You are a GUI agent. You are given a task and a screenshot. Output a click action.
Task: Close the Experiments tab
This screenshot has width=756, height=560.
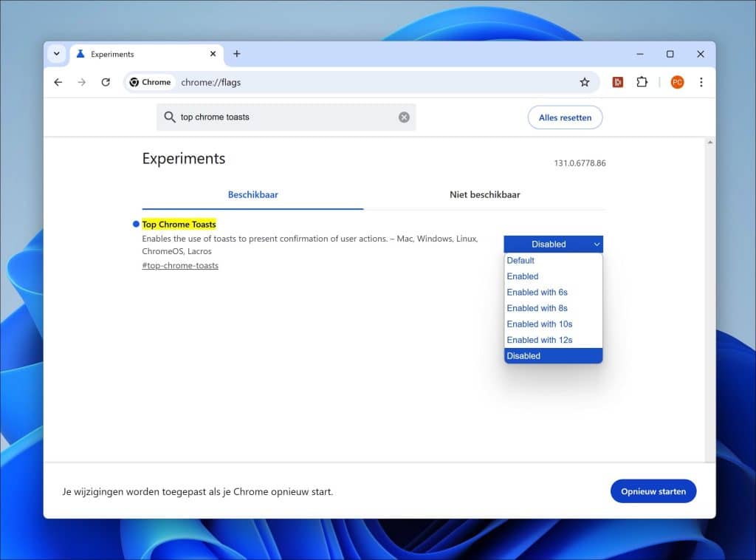tap(213, 54)
